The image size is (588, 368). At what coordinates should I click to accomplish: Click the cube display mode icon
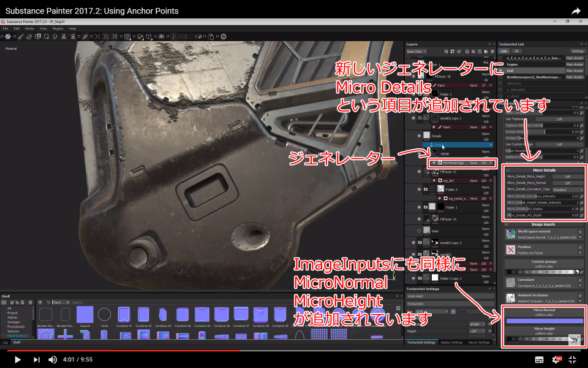point(148,36)
